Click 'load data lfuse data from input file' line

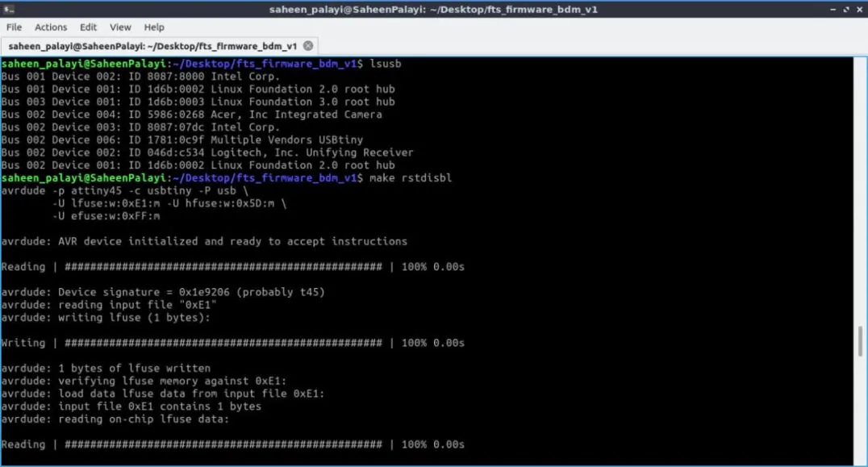tap(163, 394)
